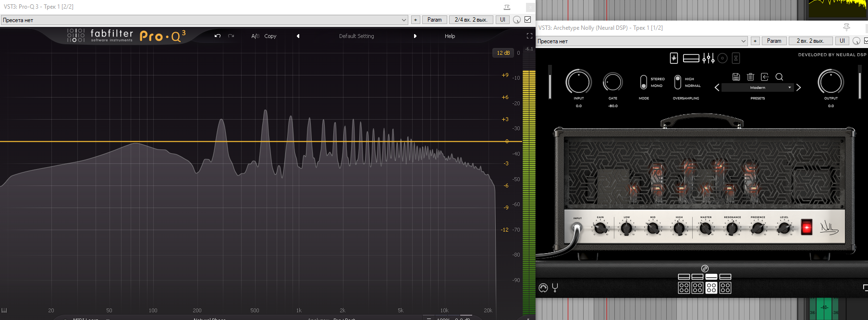Turn LEVEL knob on amp

pos(784,228)
